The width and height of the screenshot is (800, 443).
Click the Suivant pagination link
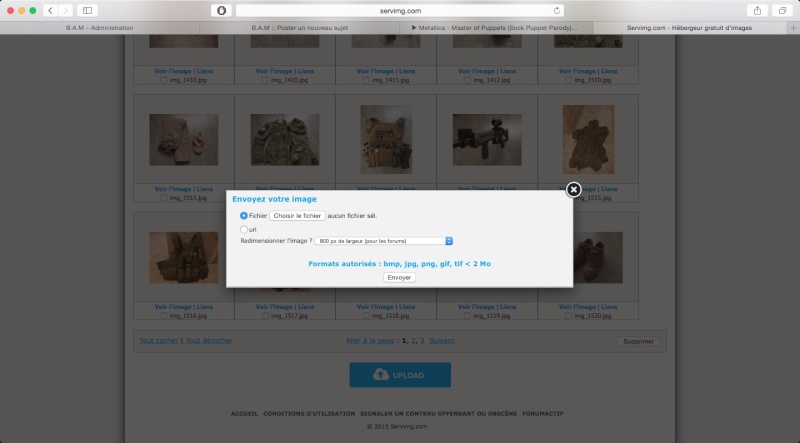442,340
